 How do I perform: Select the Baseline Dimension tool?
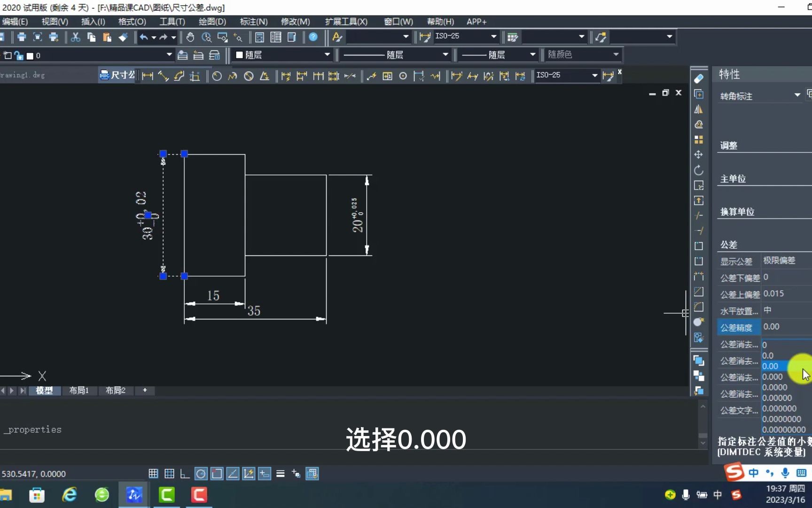tap(302, 75)
